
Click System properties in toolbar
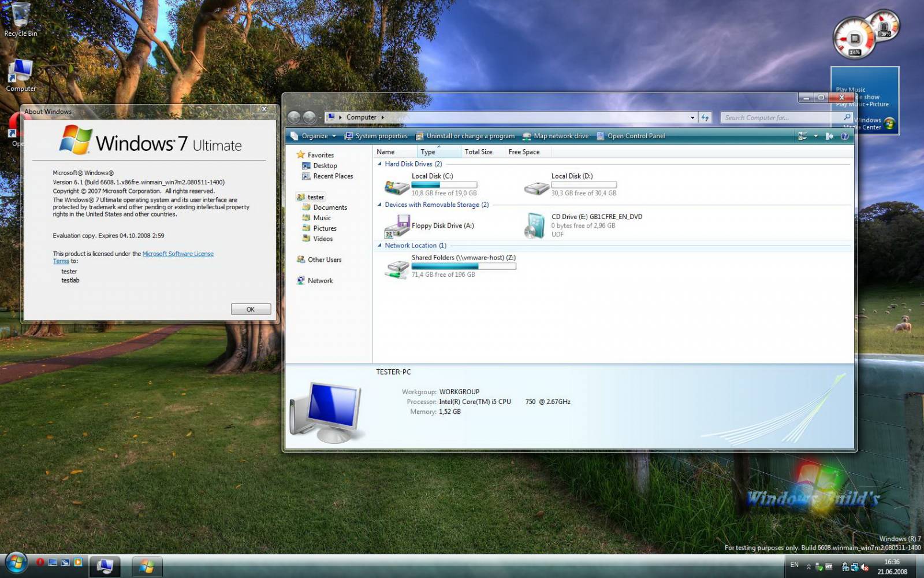point(376,136)
